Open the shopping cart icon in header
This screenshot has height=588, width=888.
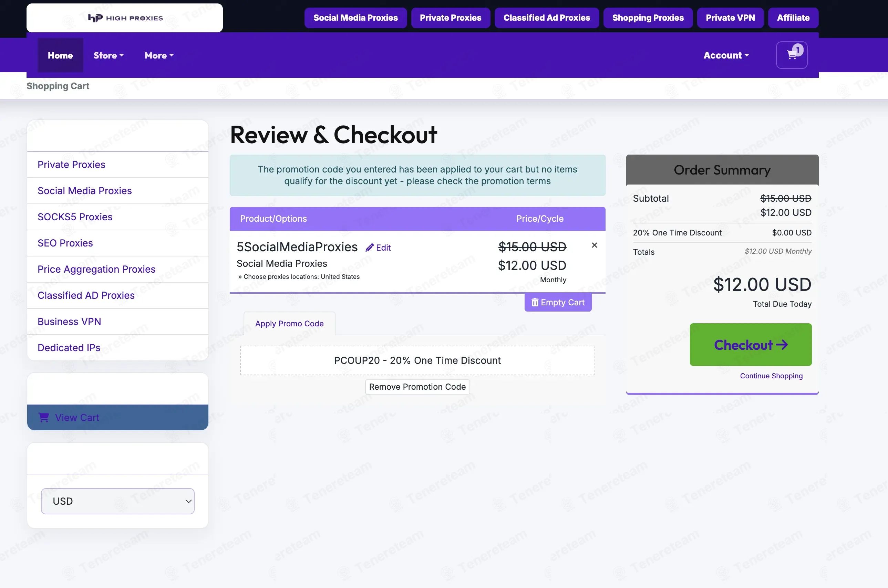(x=792, y=55)
